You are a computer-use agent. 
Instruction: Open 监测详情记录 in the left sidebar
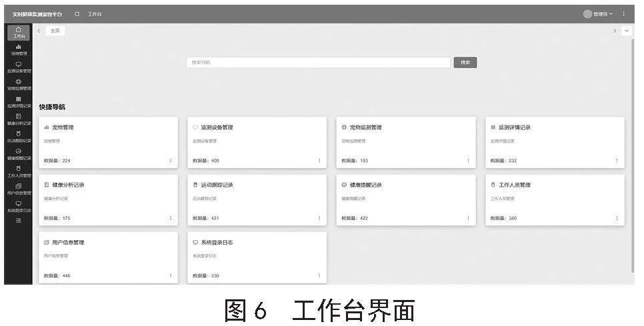19,102
